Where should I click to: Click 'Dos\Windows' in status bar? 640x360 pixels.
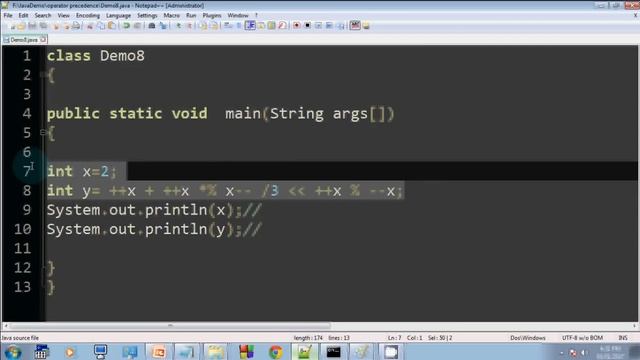point(528,338)
